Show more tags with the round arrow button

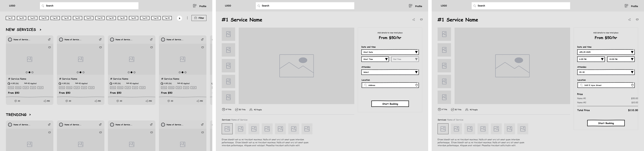pos(179,18)
